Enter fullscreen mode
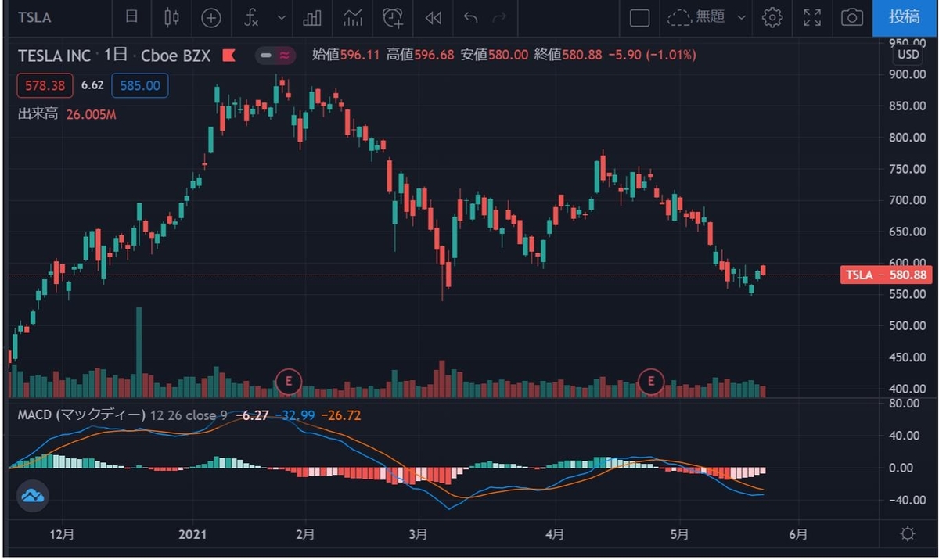 [x=813, y=17]
